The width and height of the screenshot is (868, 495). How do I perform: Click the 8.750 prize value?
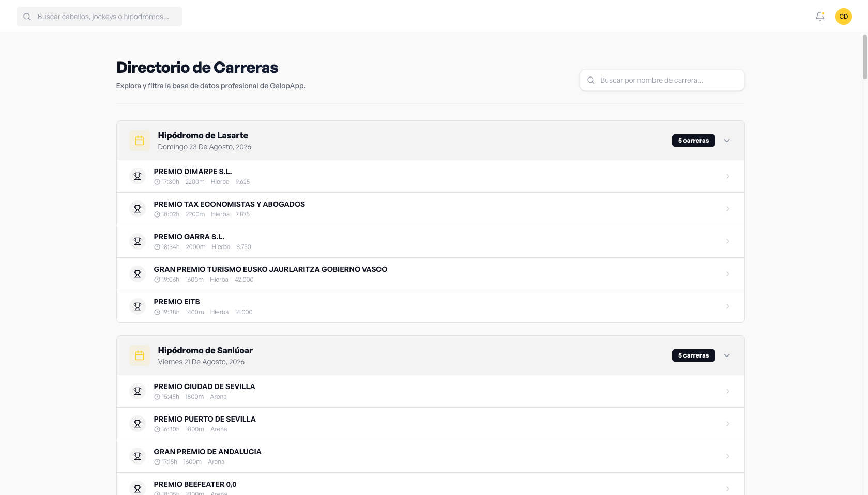243,247
